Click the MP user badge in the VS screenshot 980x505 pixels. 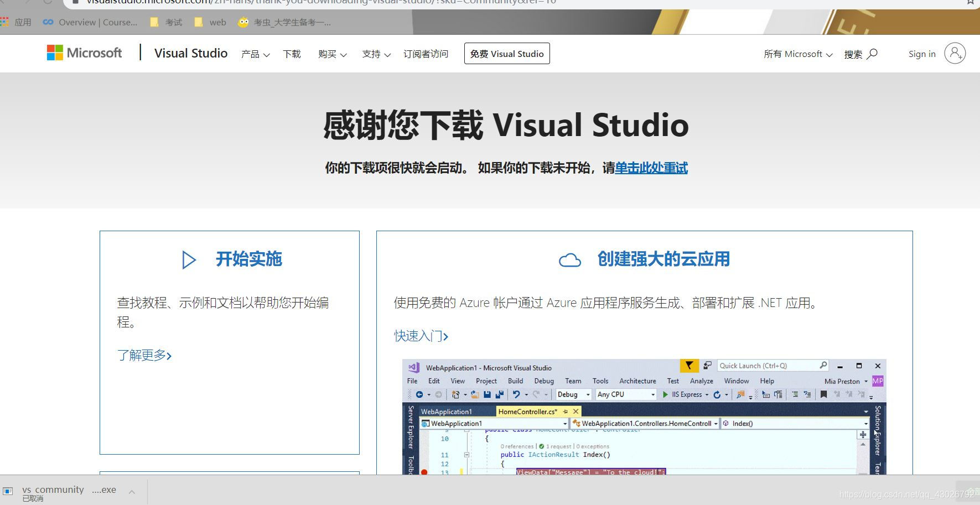click(x=878, y=381)
